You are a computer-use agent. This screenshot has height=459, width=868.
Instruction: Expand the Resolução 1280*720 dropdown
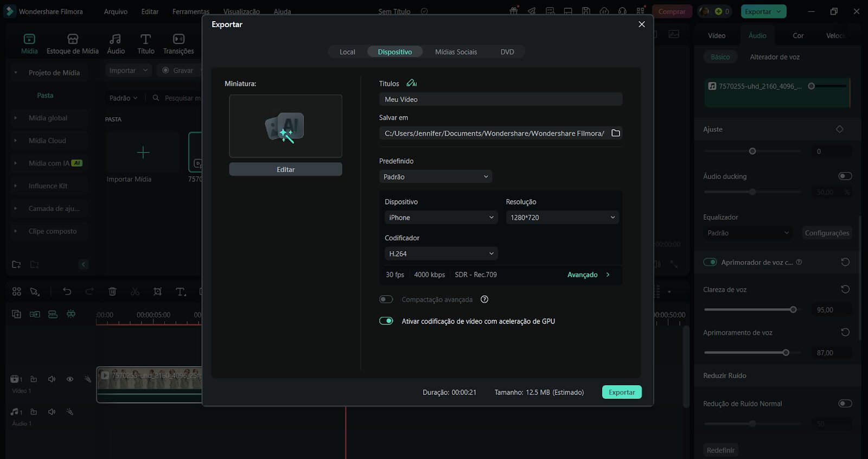coord(562,218)
